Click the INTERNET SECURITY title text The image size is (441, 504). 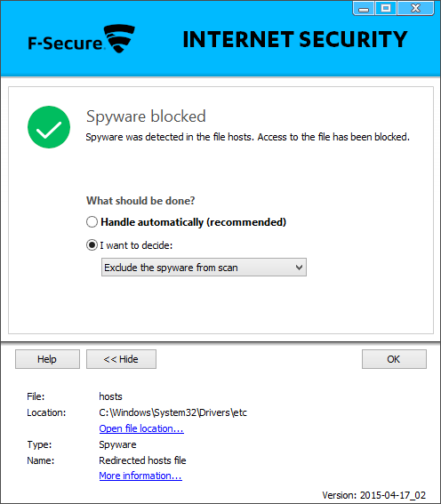[295, 39]
